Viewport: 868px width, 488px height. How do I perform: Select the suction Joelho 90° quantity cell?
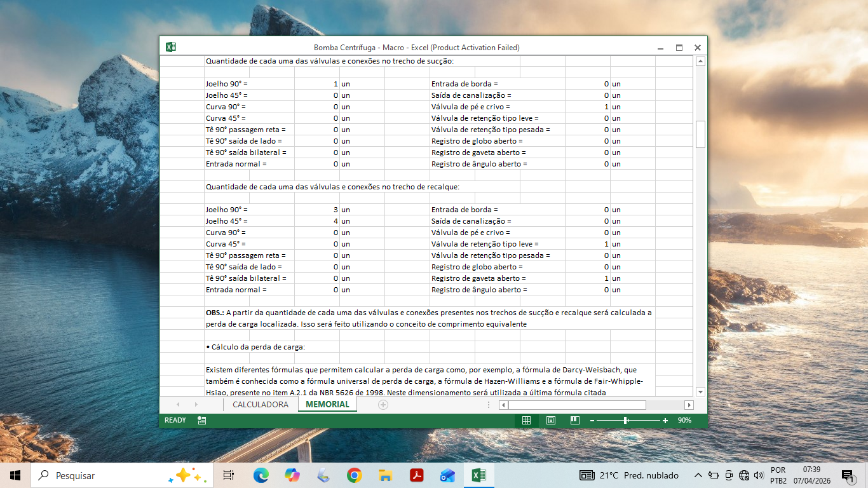click(316, 84)
